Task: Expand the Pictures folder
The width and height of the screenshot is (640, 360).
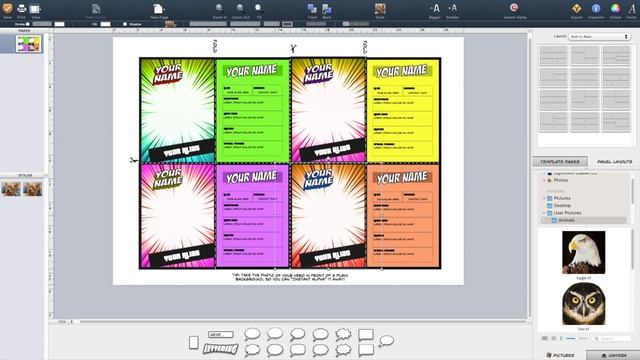Action: tap(544, 198)
